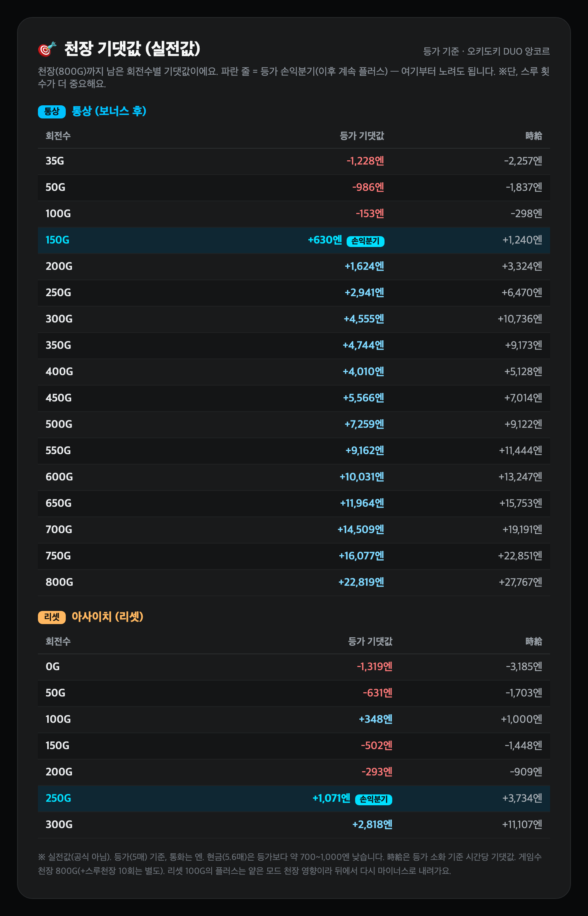
Task: Click the '아사이치 (리셋)' section heading
Action: coord(108,616)
